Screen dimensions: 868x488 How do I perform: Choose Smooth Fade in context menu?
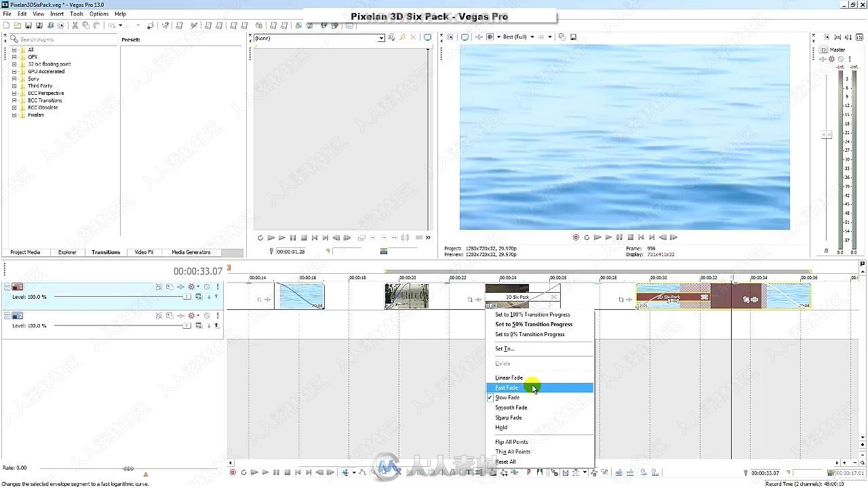click(540, 407)
